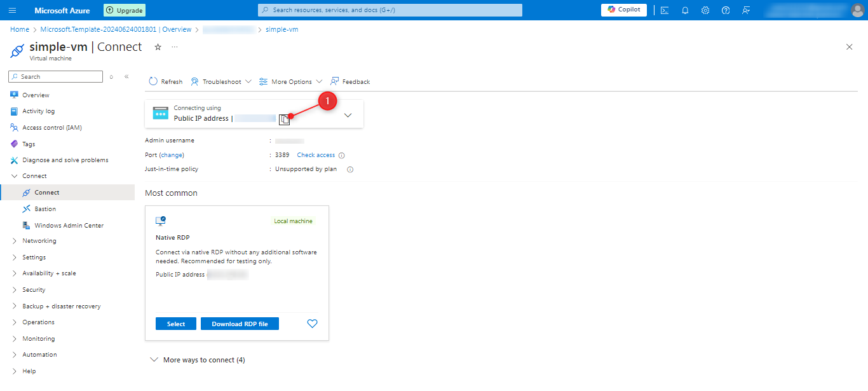This screenshot has height=391, width=868.
Task: Go to Home breadcrumb
Action: (20, 29)
